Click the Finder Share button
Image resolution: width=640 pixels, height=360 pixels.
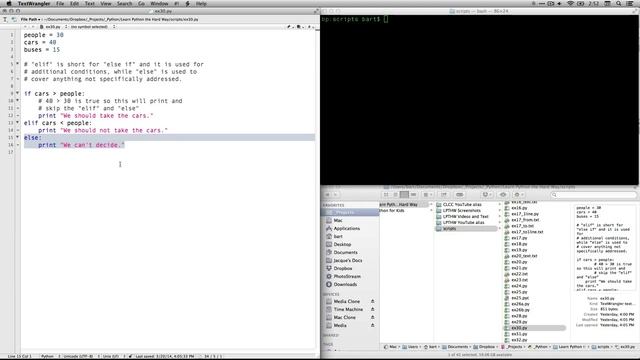(444, 195)
